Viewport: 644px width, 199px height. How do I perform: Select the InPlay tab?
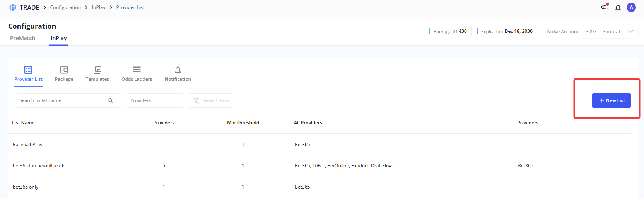point(59,38)
